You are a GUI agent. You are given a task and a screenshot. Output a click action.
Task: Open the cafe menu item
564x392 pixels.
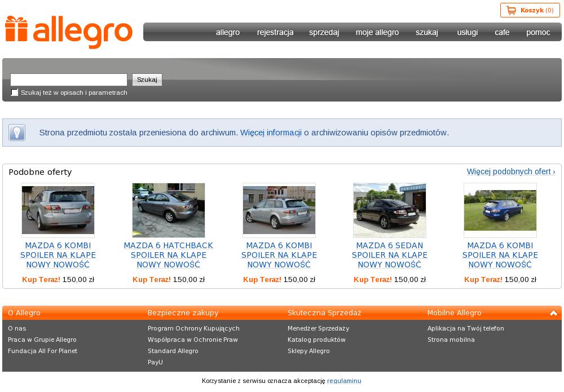tap(502, 32)
